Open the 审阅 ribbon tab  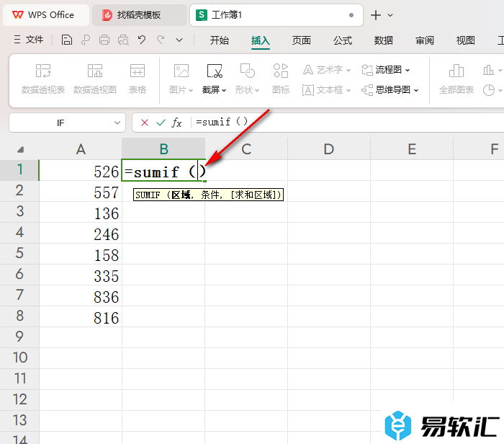coord(425,40)
